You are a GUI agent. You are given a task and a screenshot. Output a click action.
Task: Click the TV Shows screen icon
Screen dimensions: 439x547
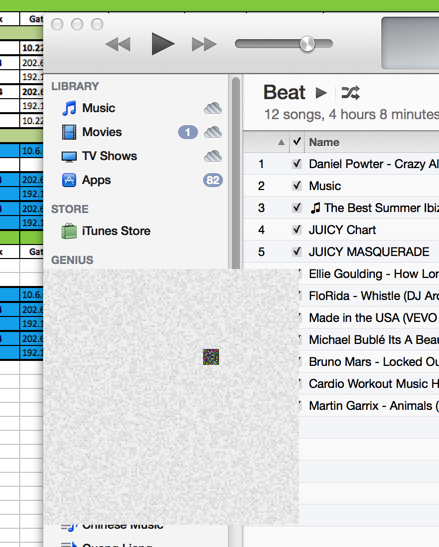pos(69,157)
